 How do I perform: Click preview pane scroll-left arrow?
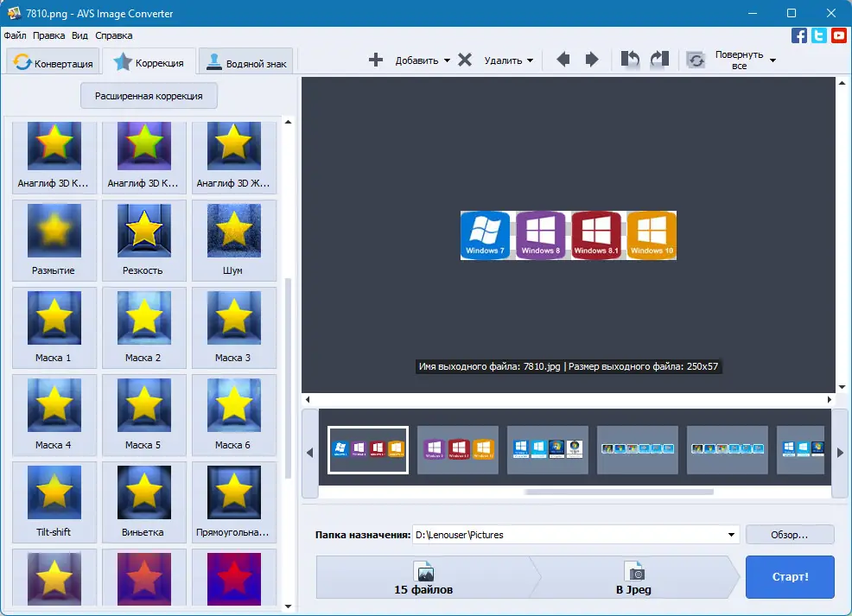pos(308,399)
